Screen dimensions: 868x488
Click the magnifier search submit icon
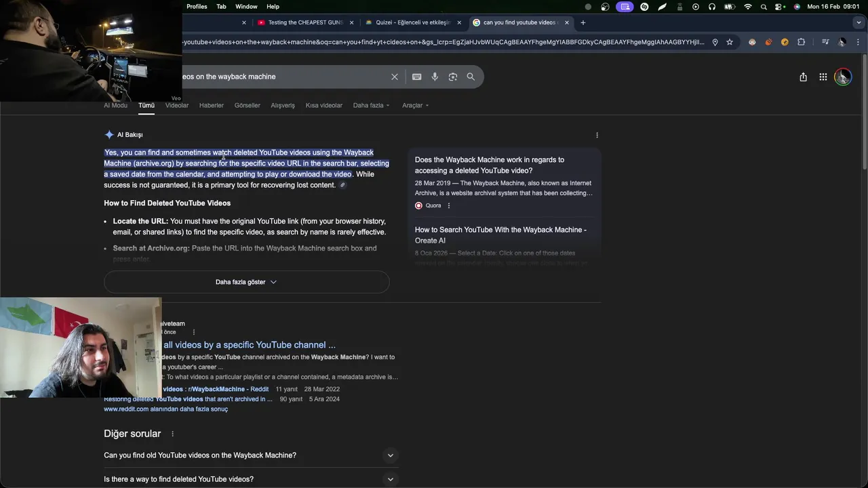[x=471, y=77]
